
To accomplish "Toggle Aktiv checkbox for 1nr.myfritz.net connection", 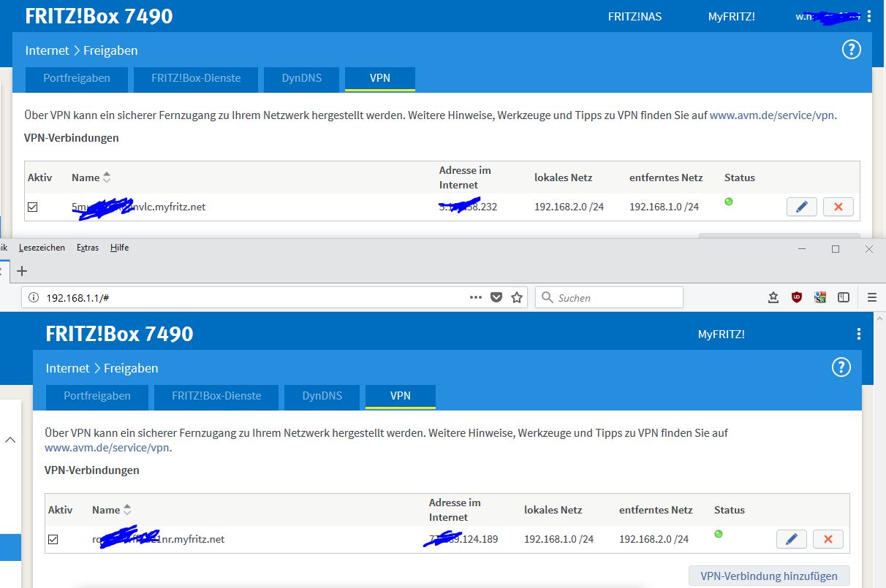I will [x=53, y=540].
